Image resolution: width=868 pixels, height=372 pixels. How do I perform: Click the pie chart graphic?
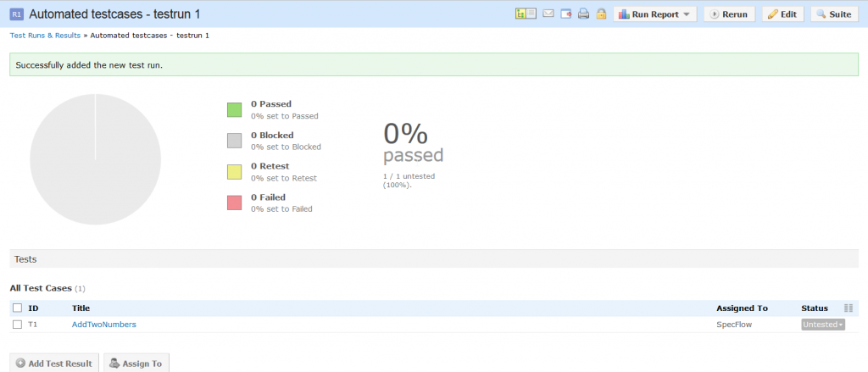95,159
